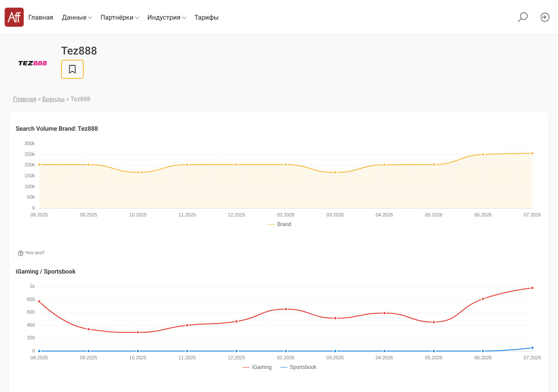Toggle the iGaming series in legend

pyautogui.click(x=257, y=367)
